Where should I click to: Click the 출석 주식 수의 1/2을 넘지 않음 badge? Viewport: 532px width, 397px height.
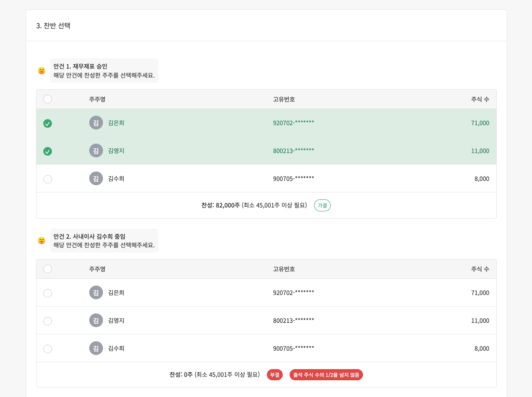(x=326, y=374)
